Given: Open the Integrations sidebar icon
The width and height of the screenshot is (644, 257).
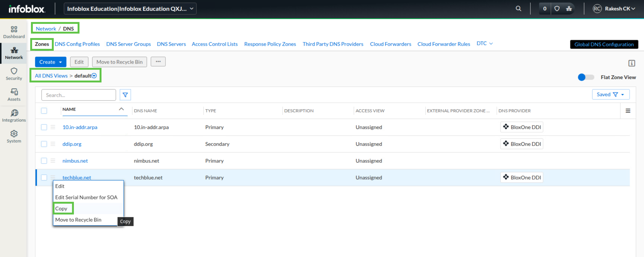Looking at the screenshot, I should (14, 116).
